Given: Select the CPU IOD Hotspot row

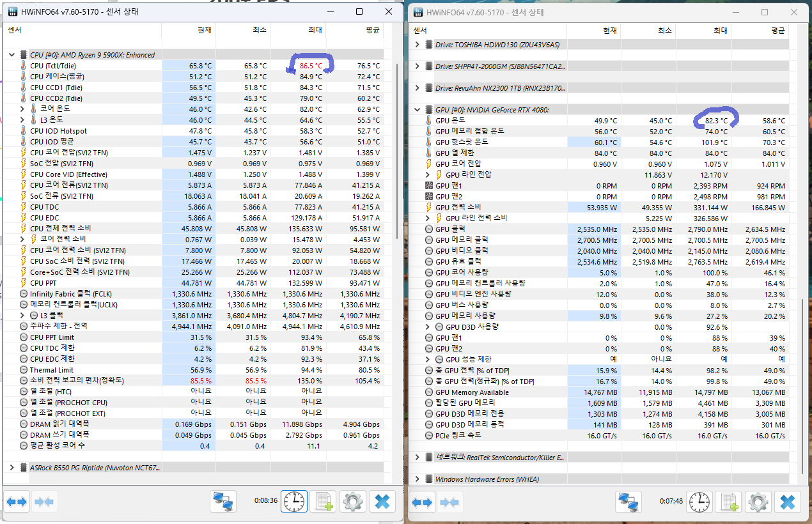Looking at the screenshot, I should click(x=194, y=131).
